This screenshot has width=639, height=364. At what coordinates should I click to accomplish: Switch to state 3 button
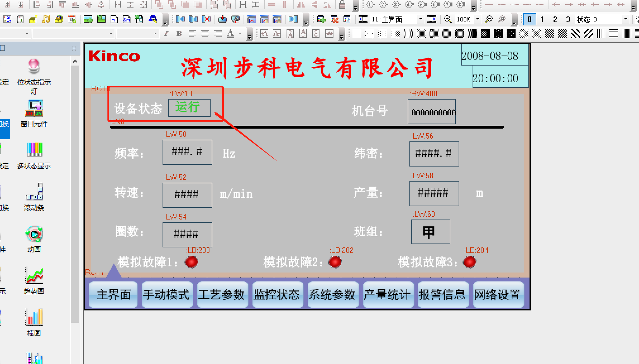tap(568, 19)
